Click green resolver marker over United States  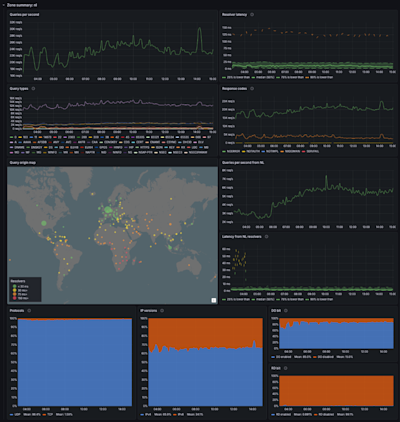[x=44, y=223]
